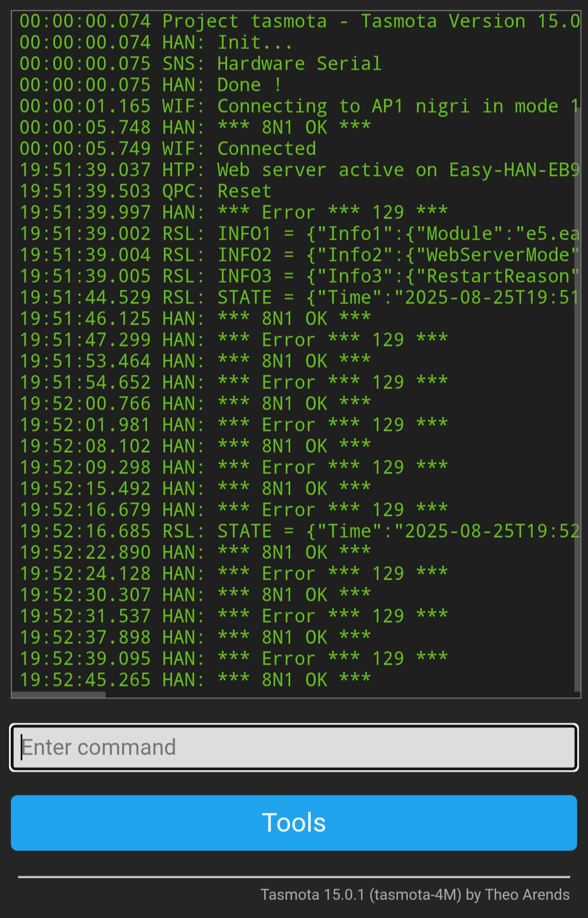This screenshot has height=918, width=588.
Task: Select the WIF: Connecting to AP1 nigri line
Action: [x=299, y=106]
